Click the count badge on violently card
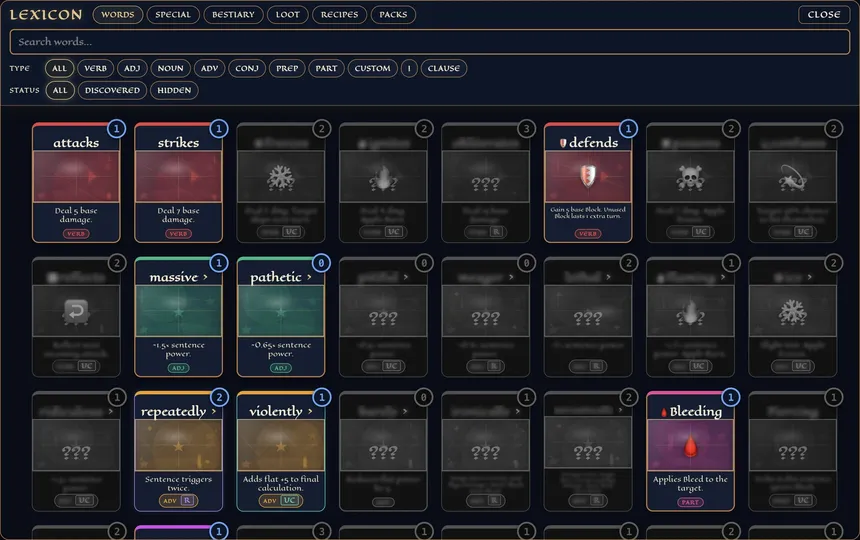This screenshot has width=860, height=540. (x=321, y=397)
